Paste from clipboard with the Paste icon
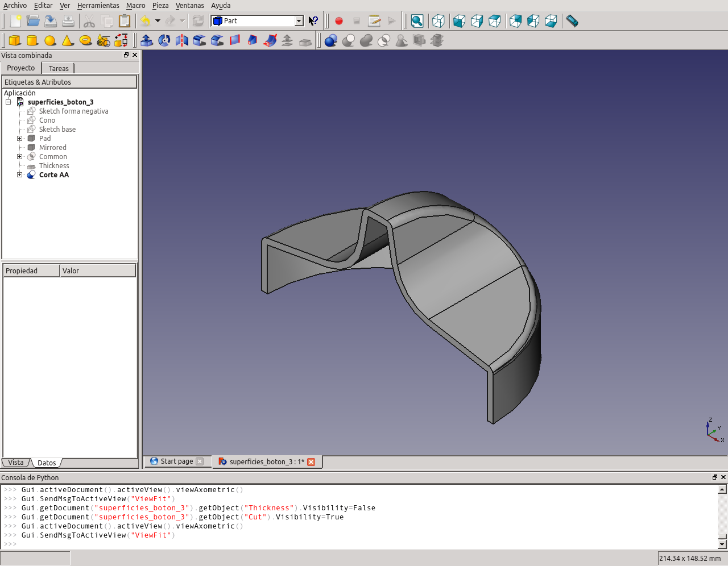The height and width of the screenshot is (566, 728). point(125,21)
